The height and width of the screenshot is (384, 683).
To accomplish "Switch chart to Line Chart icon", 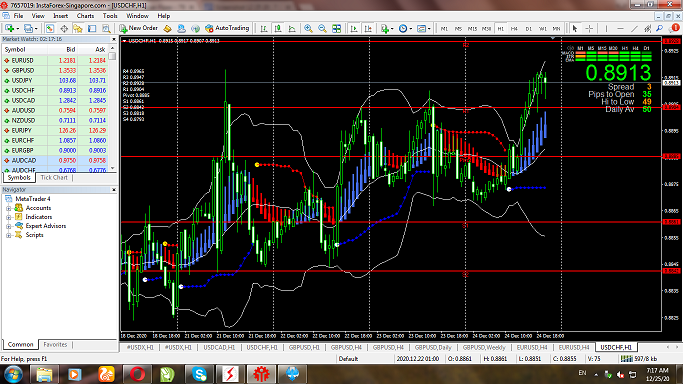I will coord(292,28).
